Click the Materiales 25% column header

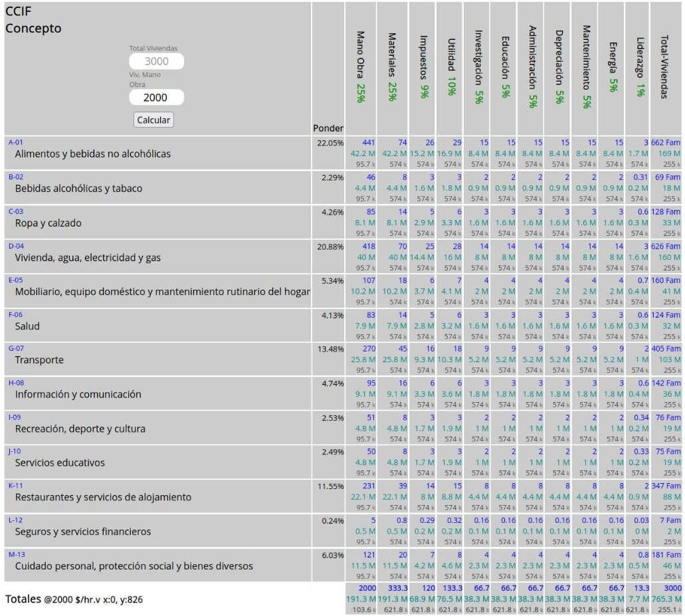click(x=392, y=66)
